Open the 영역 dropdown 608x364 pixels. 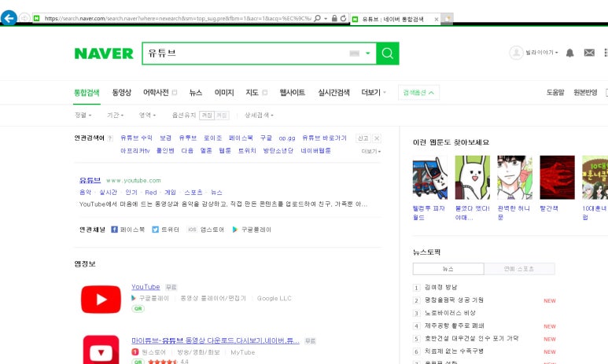(147, 115)
